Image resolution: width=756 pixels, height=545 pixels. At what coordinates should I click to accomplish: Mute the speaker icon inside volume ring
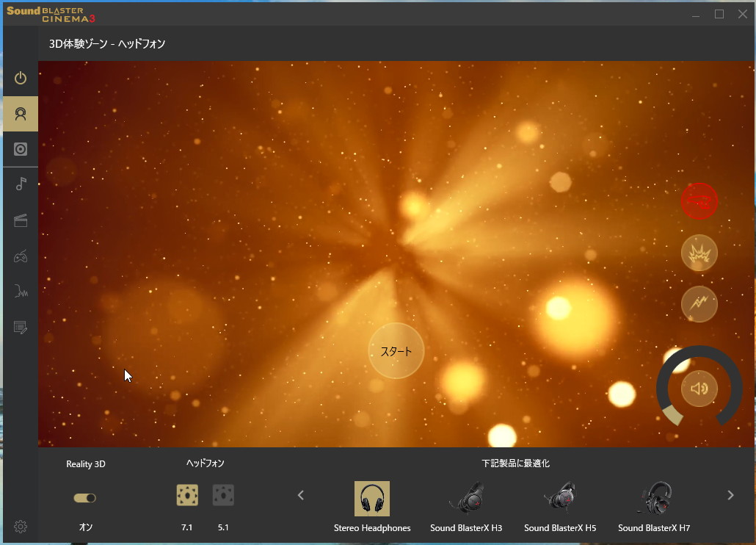(699, 389)
